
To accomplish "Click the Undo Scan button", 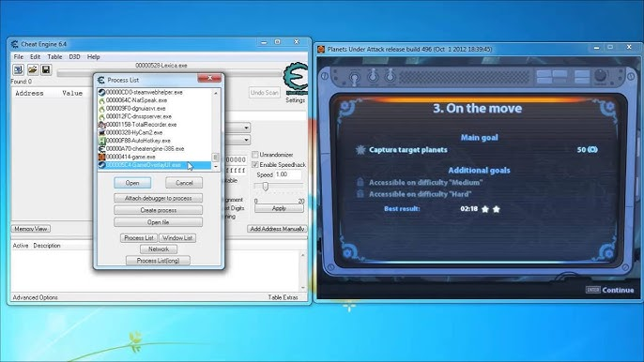I will pos(265,92).
